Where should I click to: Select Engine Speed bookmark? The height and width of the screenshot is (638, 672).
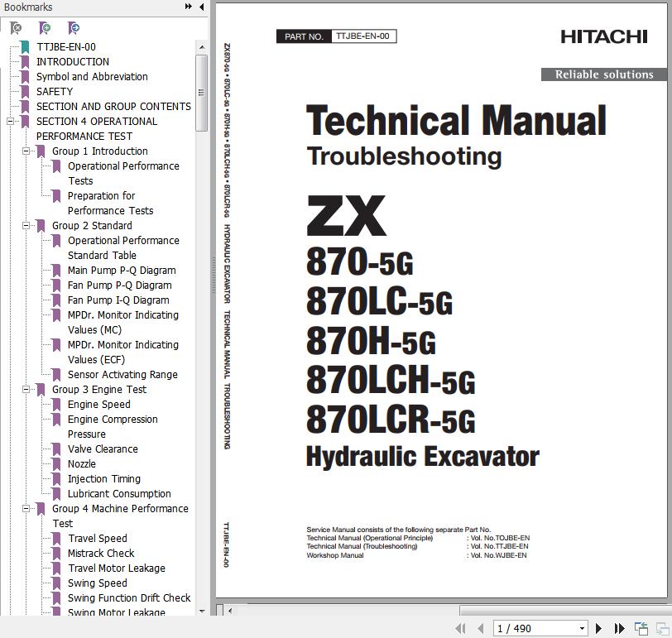pos(99,405)
